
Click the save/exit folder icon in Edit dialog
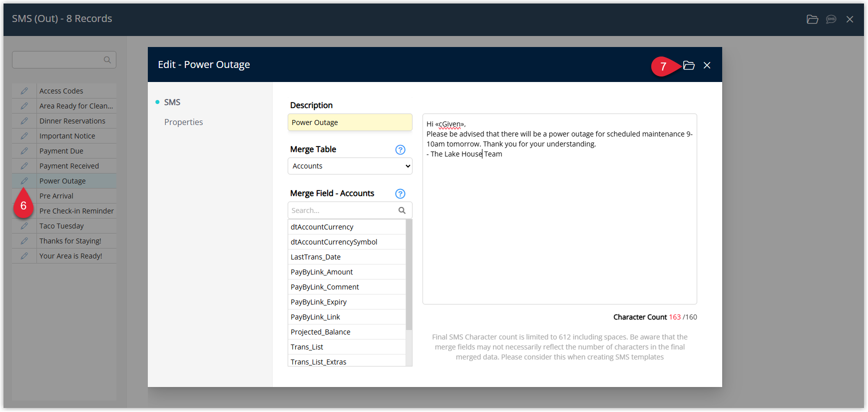click(689, 65)
